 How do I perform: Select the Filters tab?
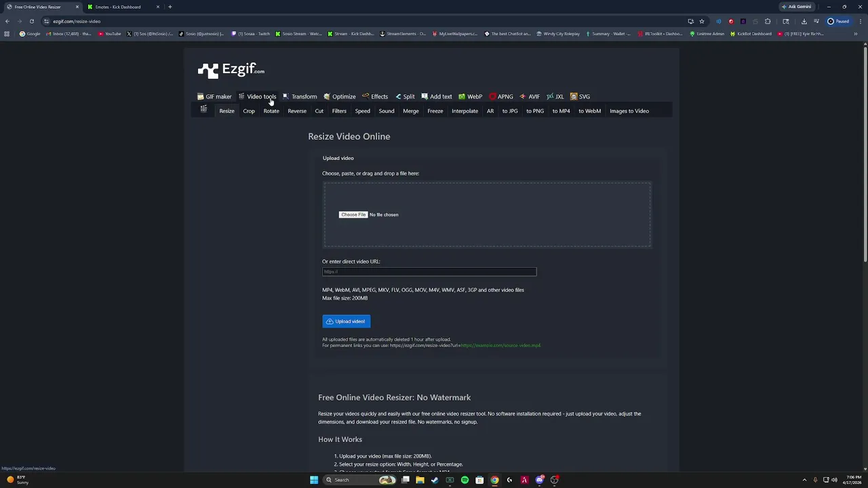coord(339,111)
